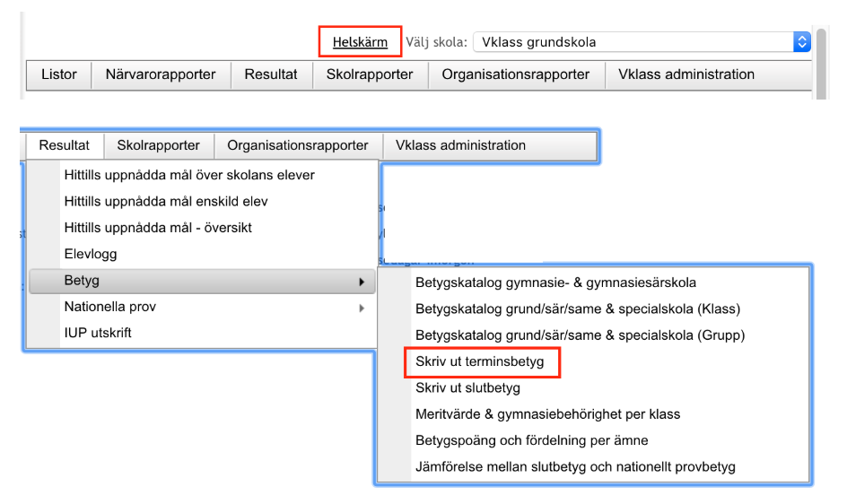Open the Resultat menu in the top bar
This screenshot has width=847, height=504.
pos(271,74)
